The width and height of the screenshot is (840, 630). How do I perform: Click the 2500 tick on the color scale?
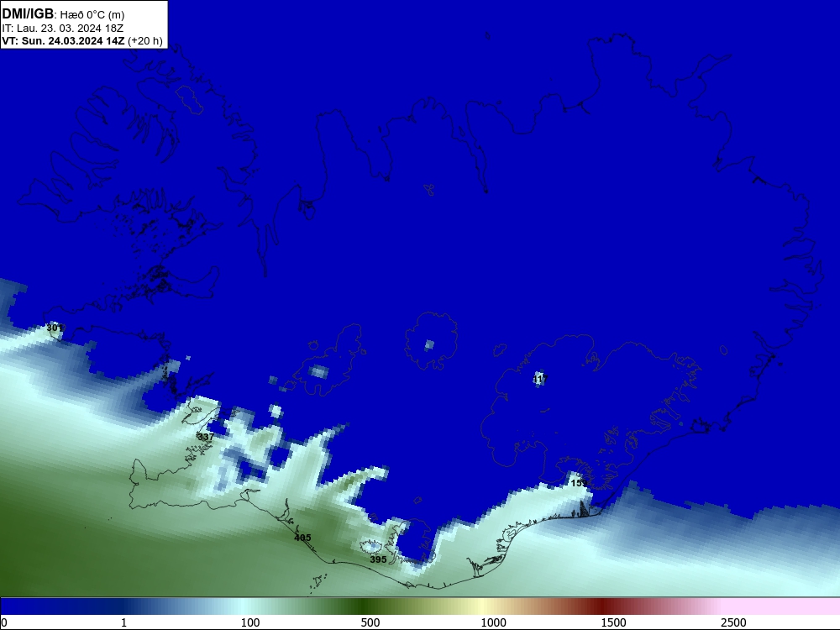coord(733,622)
